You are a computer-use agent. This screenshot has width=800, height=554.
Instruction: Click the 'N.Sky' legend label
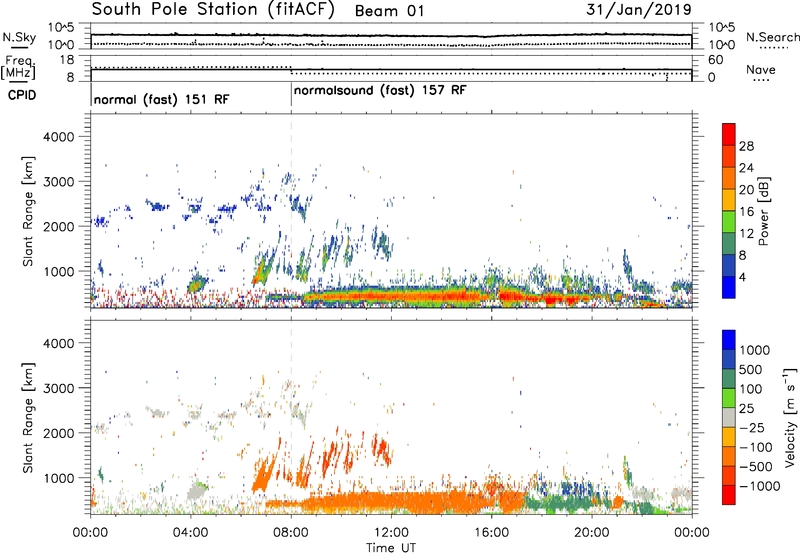(19, 37)
